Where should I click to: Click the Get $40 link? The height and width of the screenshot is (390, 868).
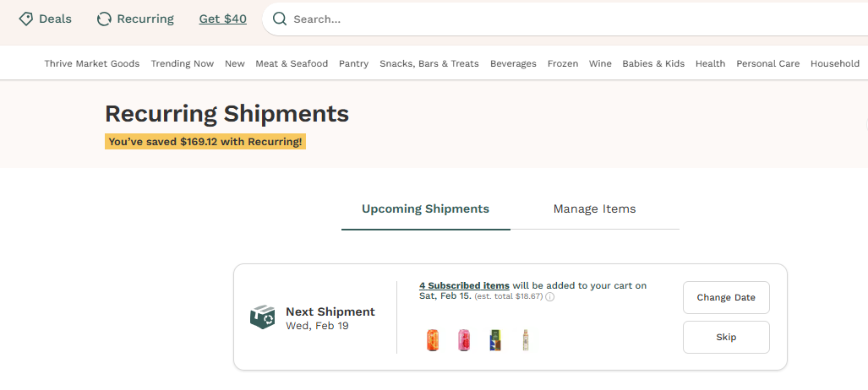click(223, 19)
